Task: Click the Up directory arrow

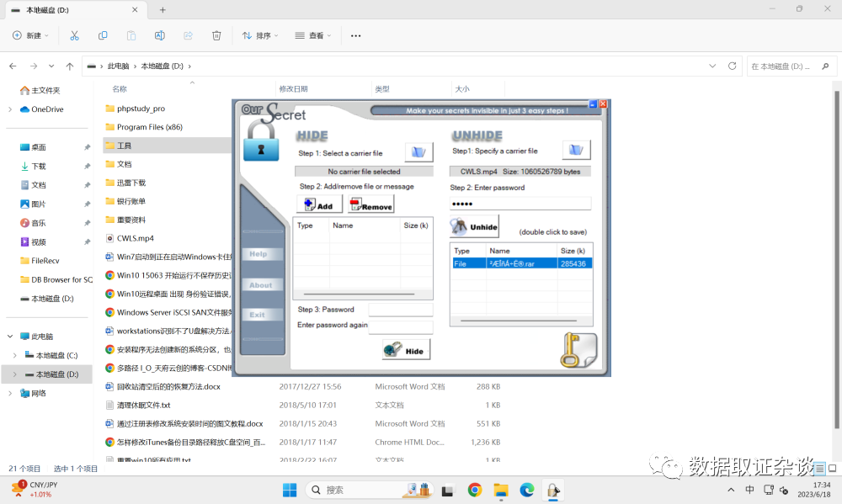Action: (69, 66)
